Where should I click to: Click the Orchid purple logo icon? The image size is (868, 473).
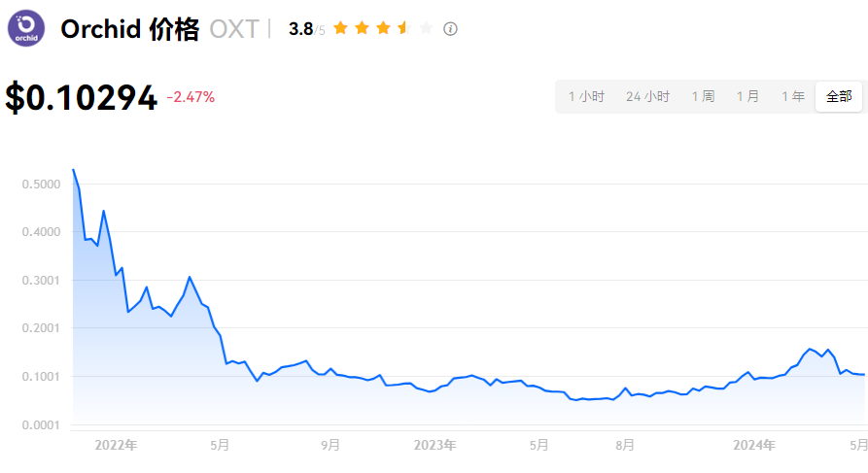[26, 28]
